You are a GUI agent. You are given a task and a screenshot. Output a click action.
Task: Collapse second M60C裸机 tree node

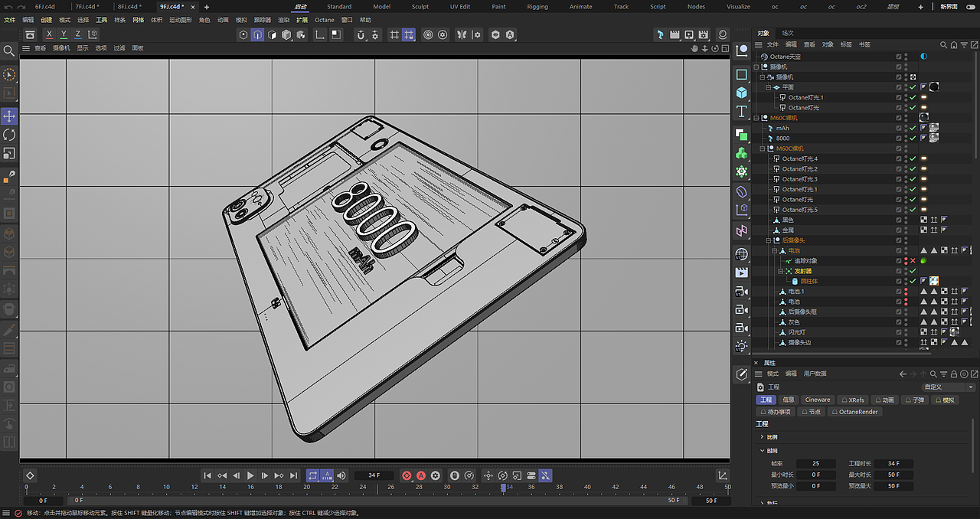click(x=761, y=149)
